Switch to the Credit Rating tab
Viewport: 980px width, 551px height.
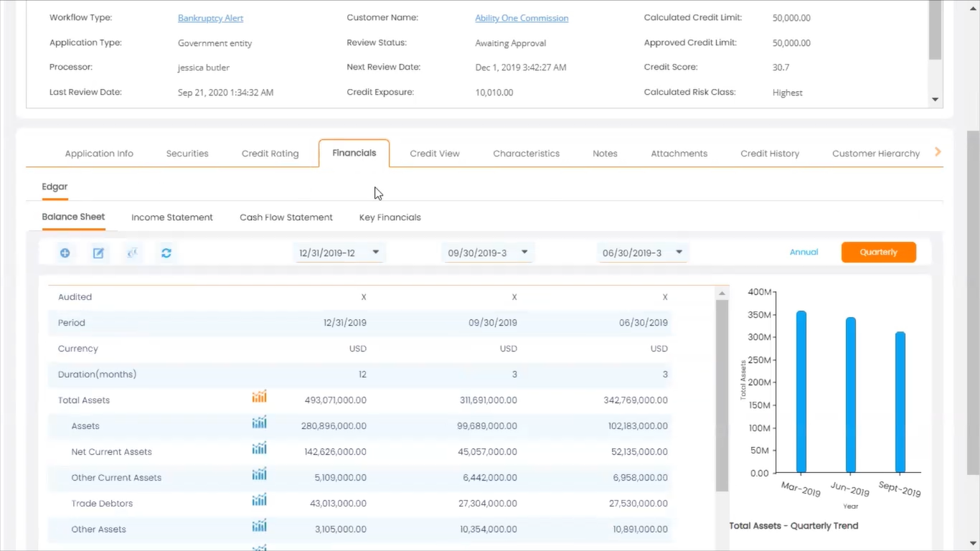click(x=270, y=154)
